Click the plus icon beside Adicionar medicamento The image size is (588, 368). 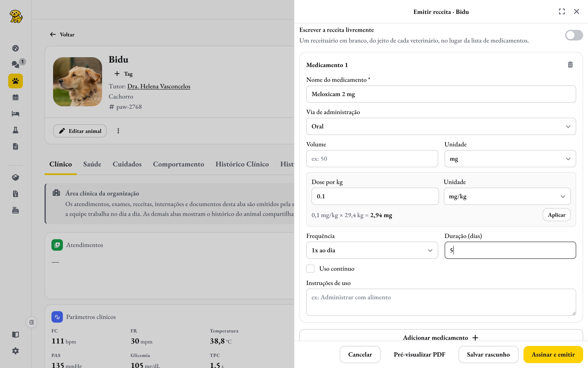point(476,338)
